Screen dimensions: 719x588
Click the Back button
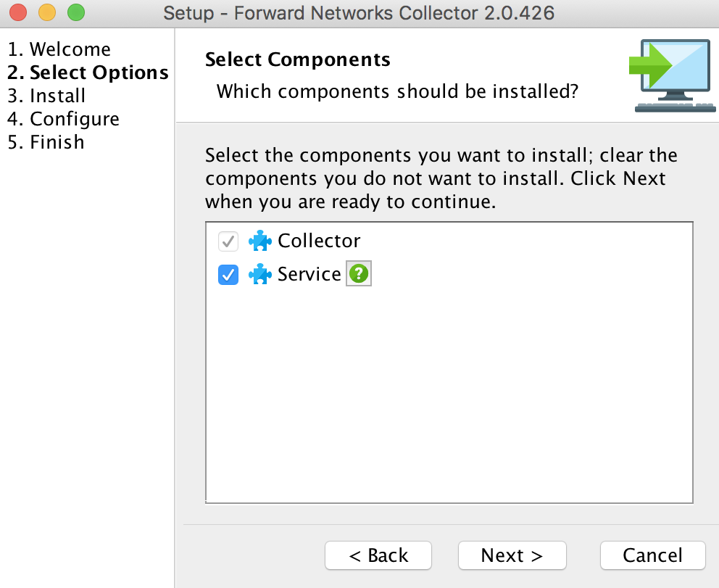tap(378, 555)
